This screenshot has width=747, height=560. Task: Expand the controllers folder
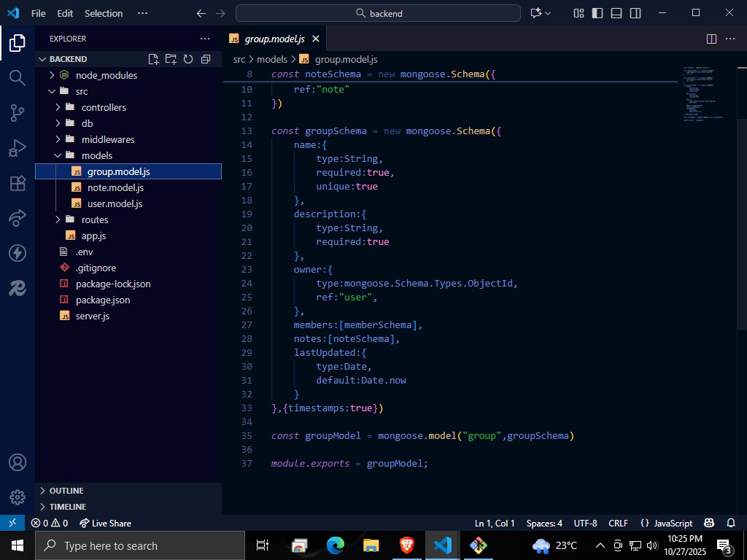tap(58, 106)
